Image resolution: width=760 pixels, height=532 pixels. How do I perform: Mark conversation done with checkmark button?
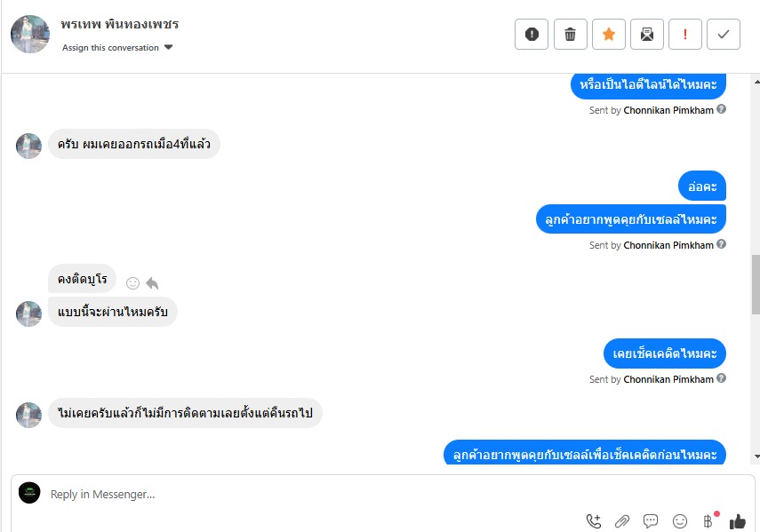pyautogui.click(x=724, y=35)
